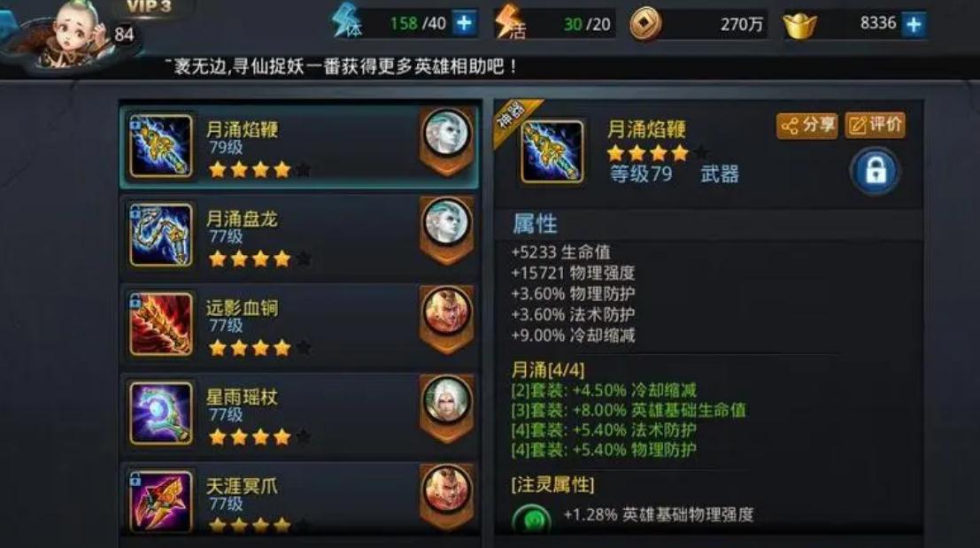
Task: Click the 评价 review button
Action: [x=875, y=125]
